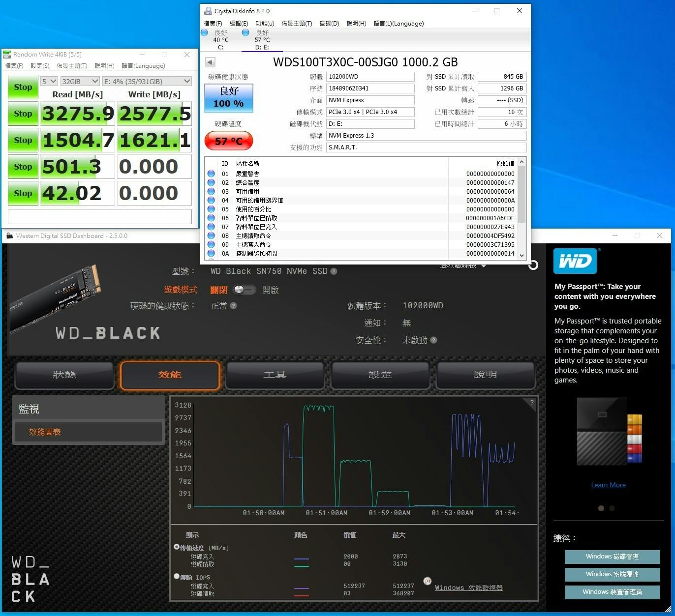The height and width of the screenshot is (616, 675).
Task: Click the My Passport product image thumbnail
Action: (x=610, y=432)
